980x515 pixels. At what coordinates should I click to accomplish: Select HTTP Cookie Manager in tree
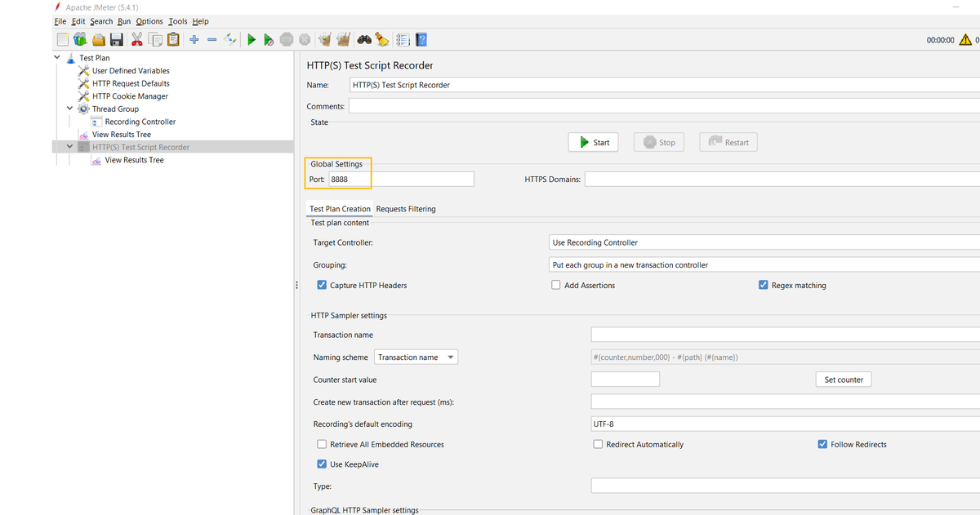point(130,96)
